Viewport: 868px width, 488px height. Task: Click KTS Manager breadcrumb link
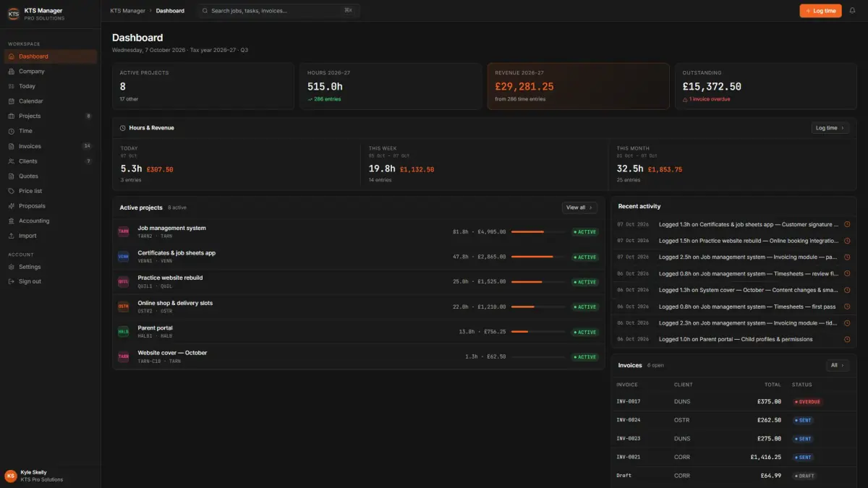(127, 11)
